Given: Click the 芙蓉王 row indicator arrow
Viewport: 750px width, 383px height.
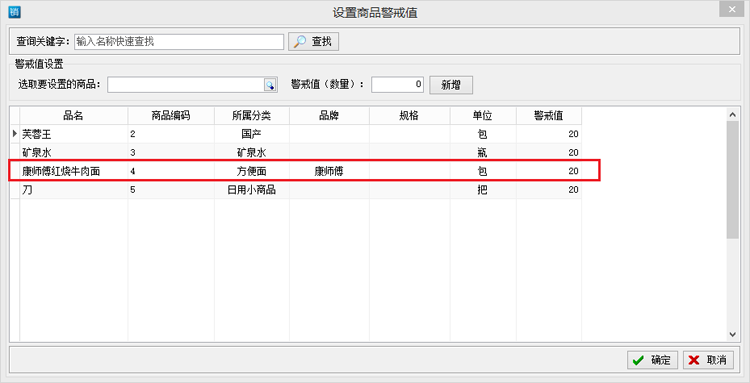Looking at the screenshot, I should 15,134.
